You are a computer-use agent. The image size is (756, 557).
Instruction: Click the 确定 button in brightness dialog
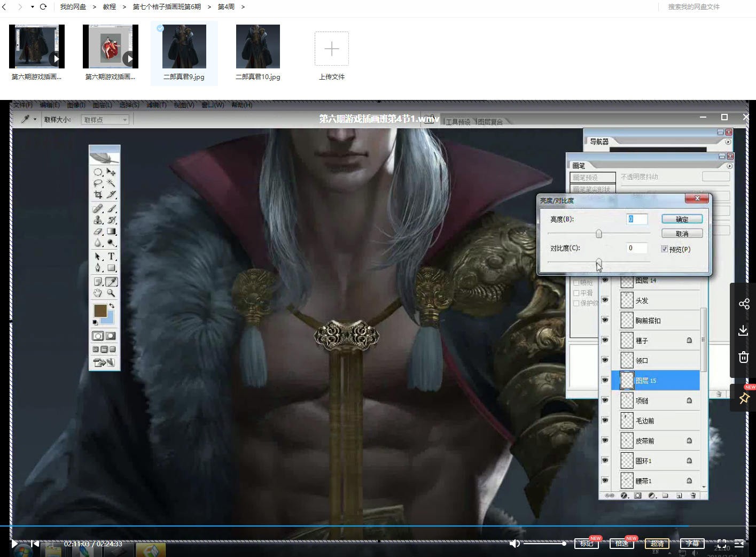point(682,219)
